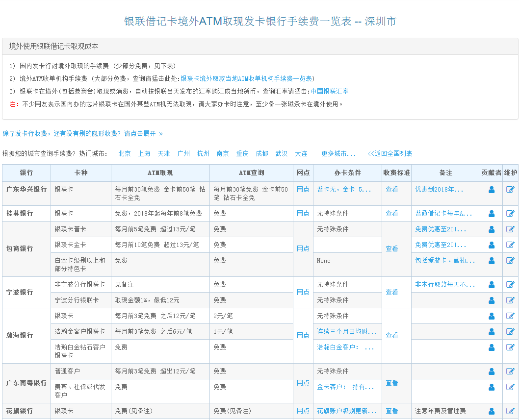Image resolution: width=519 pixels, height=420 pixels.
Task: Open contributor icon for 桂林银行 row
Action: (492, 214)
